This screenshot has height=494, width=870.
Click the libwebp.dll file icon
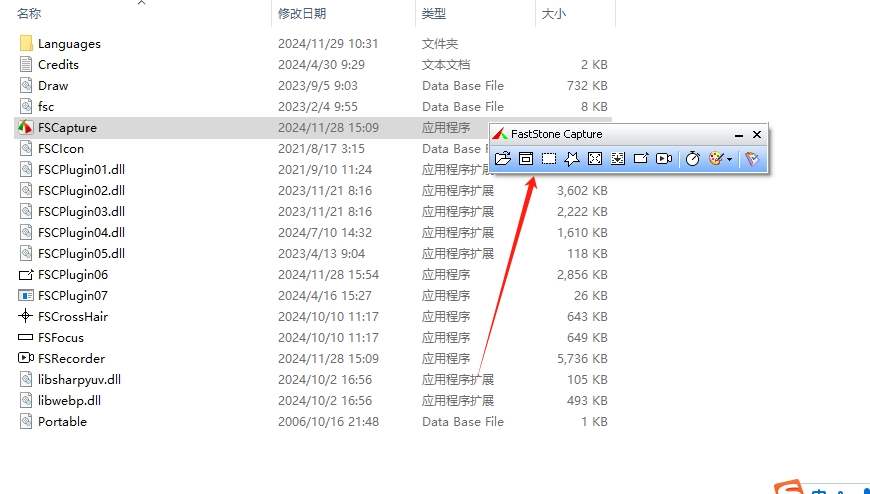pyautogui.click(x=26, y=401)
